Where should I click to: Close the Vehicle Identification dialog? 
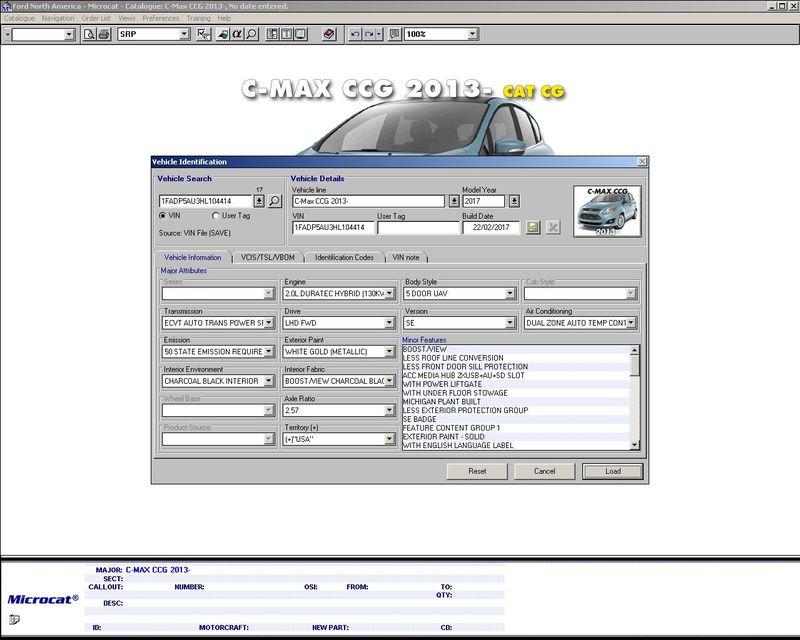point(642,162)
